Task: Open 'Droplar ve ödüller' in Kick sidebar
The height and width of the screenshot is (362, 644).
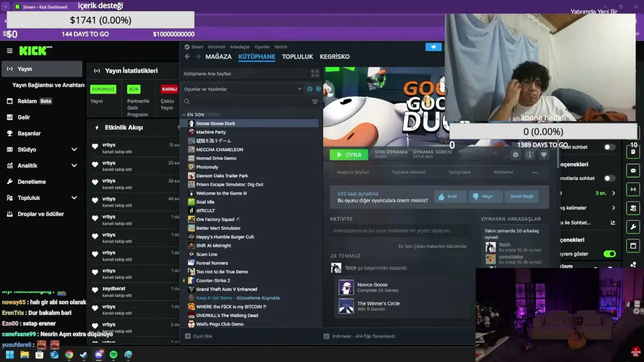Action: click(42, 214)
